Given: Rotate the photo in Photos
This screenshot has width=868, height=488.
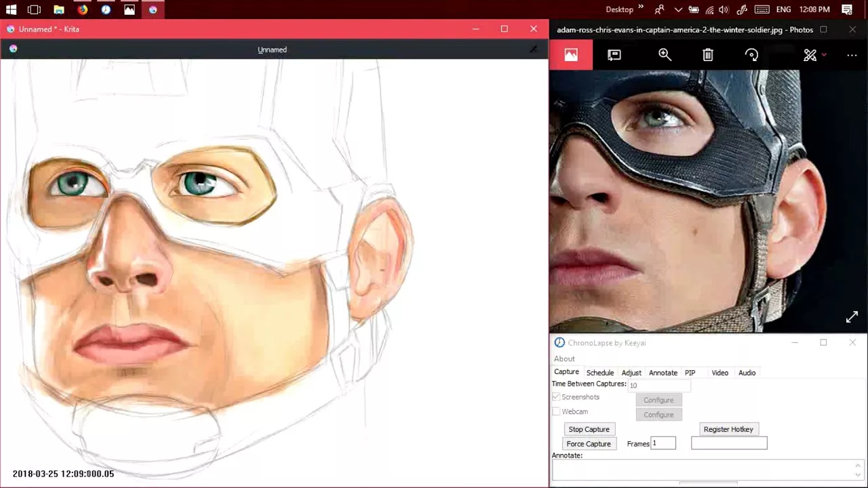Looking at the screenshot, I should 751,55.
